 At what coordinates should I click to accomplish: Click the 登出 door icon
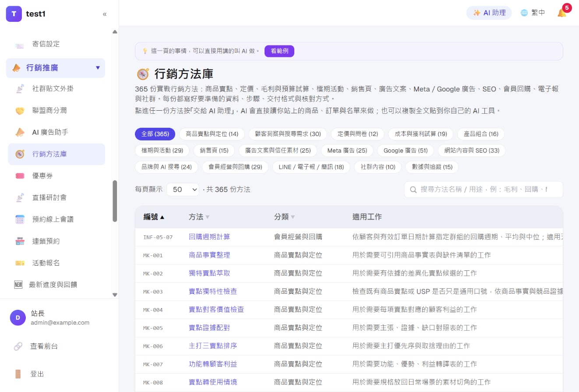click(x=18, y=374)
